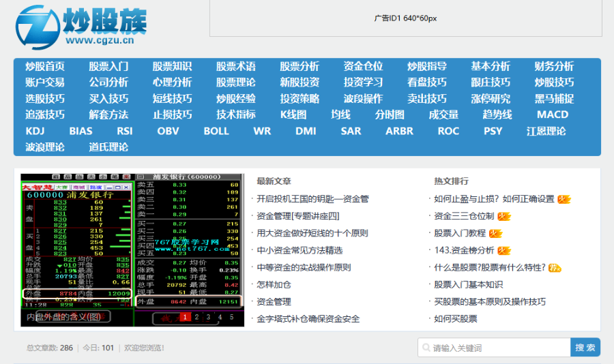614x364 pixels.
Task: Click the search magnifier icon
Action: click(426, 347)
